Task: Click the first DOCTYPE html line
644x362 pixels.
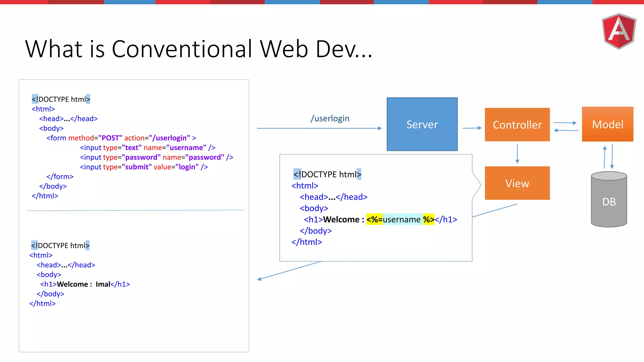Action: coord(61,99)
